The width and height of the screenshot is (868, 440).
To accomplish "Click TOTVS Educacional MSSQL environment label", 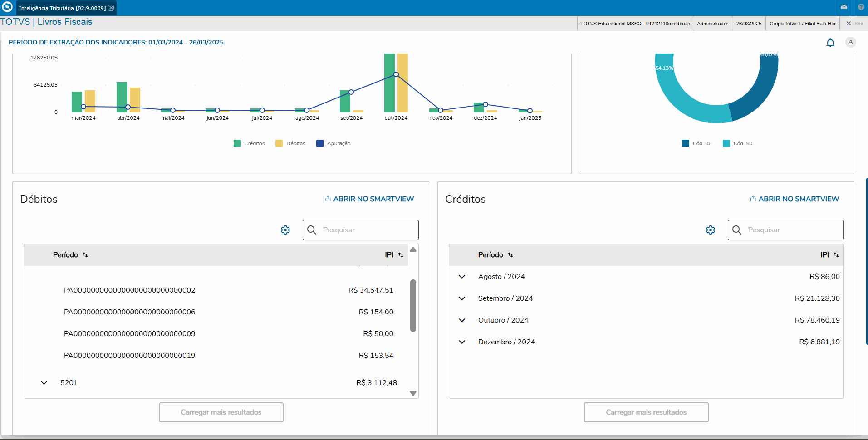I will [635, 24].
